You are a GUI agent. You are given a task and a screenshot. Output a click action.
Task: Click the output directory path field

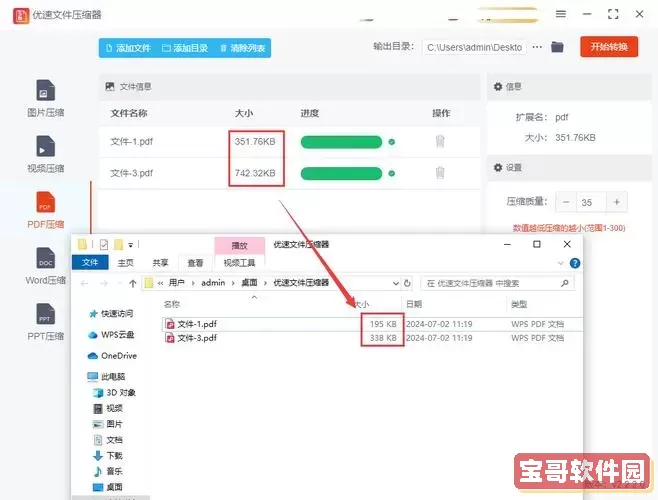(474, 47)
